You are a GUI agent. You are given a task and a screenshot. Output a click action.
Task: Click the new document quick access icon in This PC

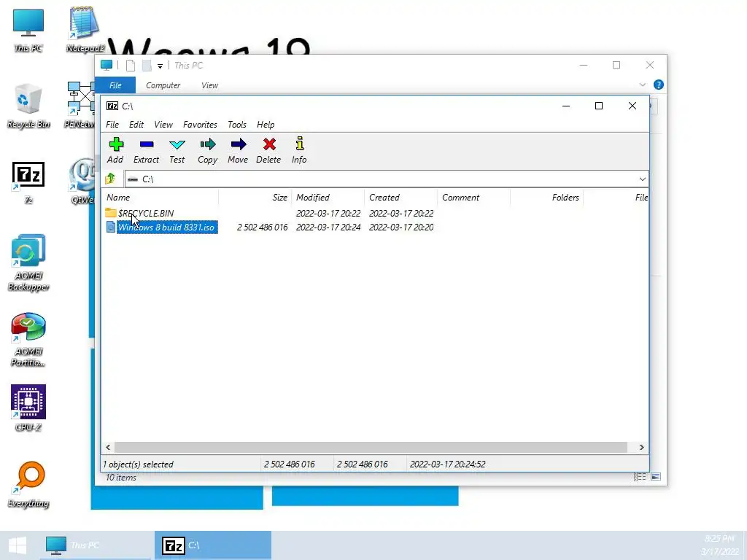130,65
